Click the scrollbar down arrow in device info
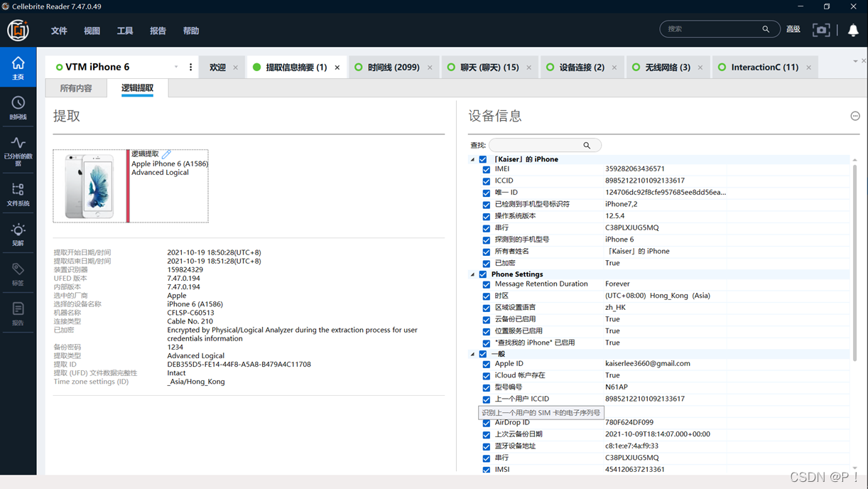 [855, 468]
